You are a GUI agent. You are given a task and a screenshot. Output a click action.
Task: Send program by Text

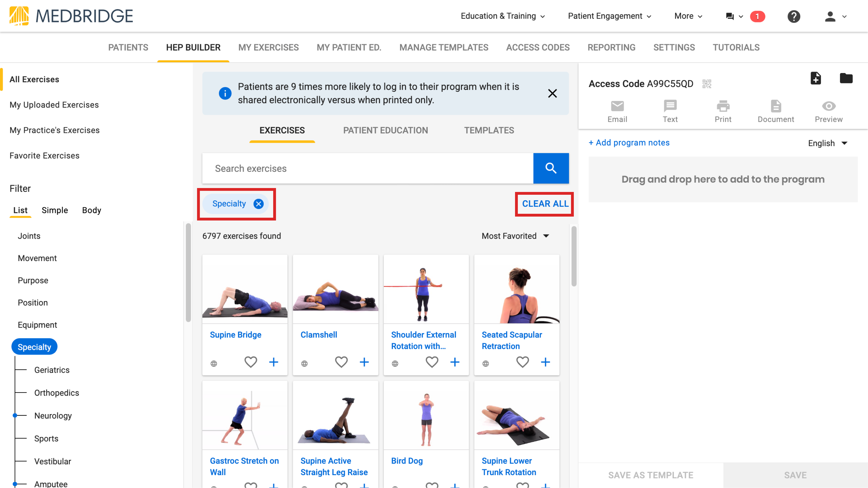click(670, 111)
